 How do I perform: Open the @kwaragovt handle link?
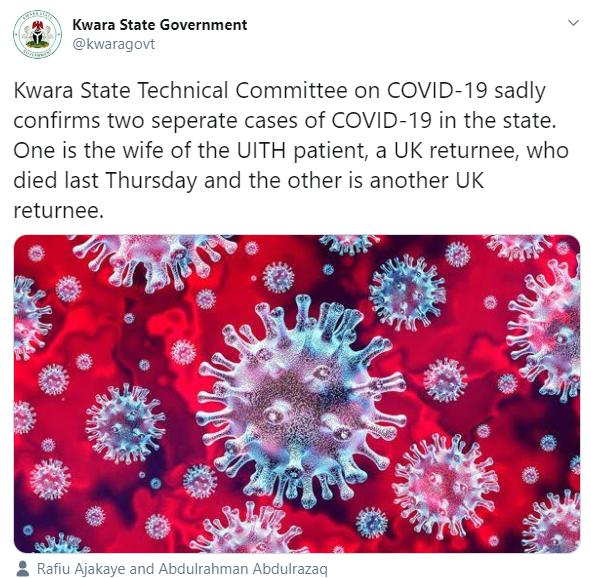click(x=113, y=44)
